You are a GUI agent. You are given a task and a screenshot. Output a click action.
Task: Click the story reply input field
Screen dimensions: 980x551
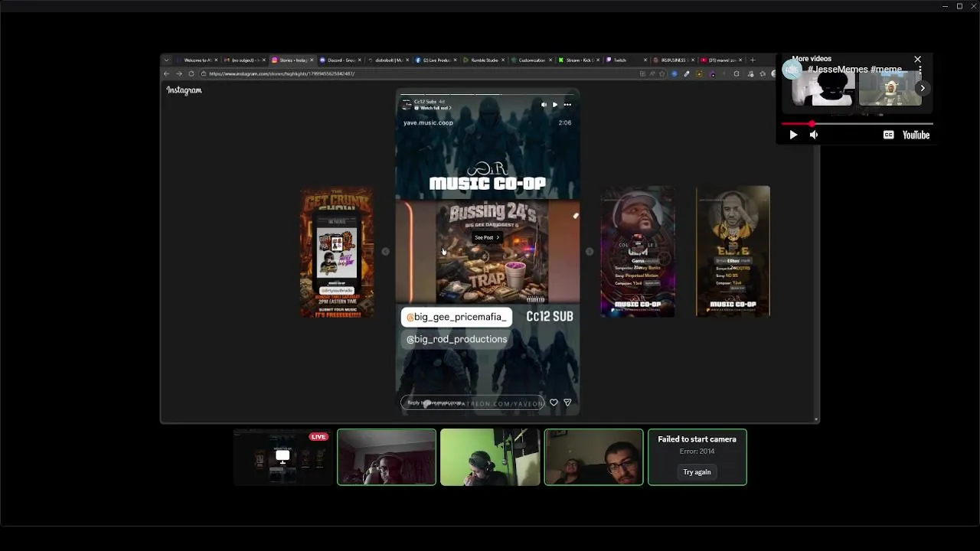(x=472, y=403)
